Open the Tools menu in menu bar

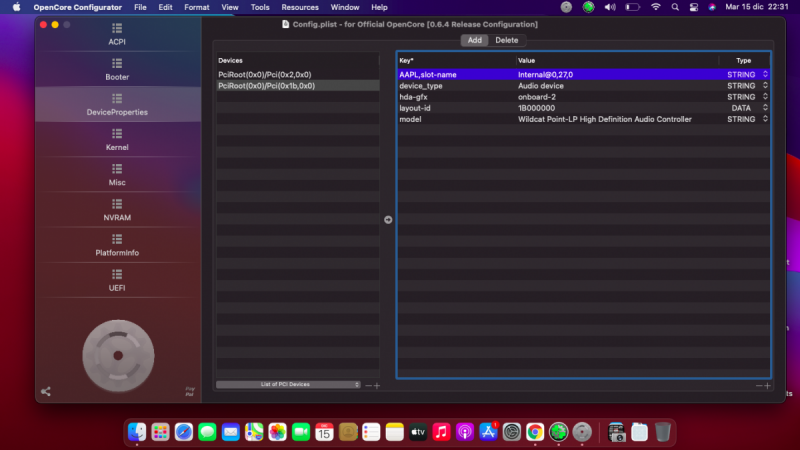[260, 7]
